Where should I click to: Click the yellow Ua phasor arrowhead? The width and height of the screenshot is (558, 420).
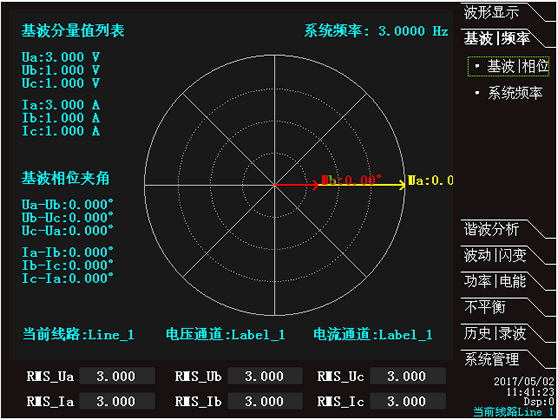tap(402, 185)
